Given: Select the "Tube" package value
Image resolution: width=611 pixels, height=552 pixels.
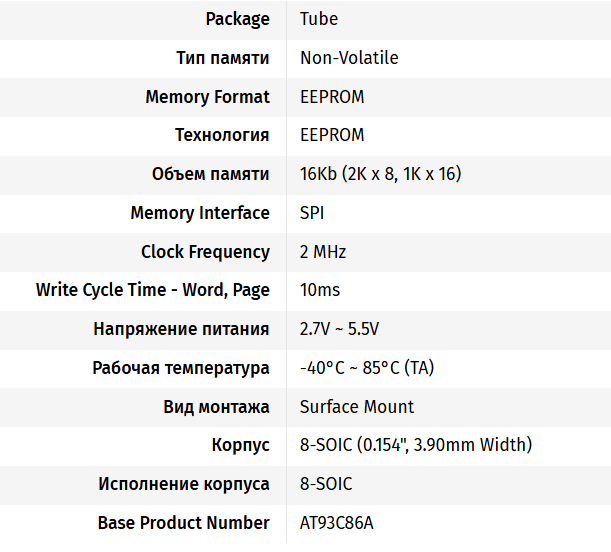Looking at the screenshot, I should tap(318, 19).
